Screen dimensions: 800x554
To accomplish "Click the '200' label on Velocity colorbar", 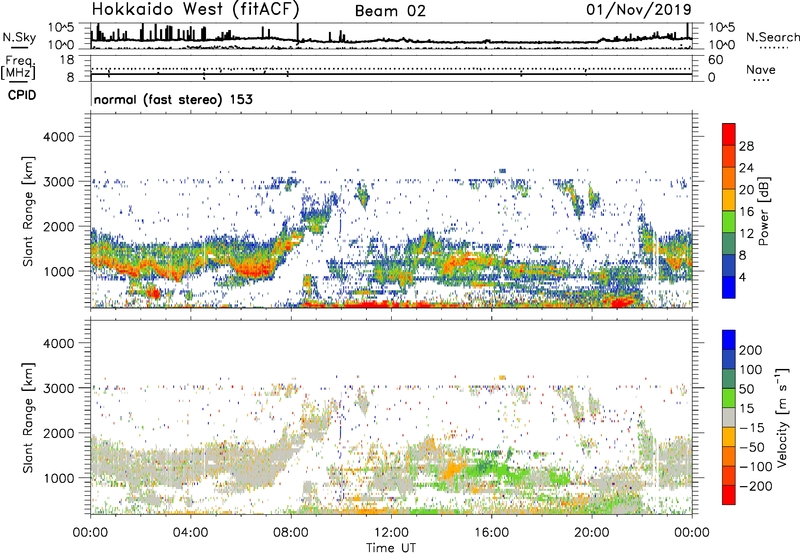I will pyautogui.click(x=751, y=350).
